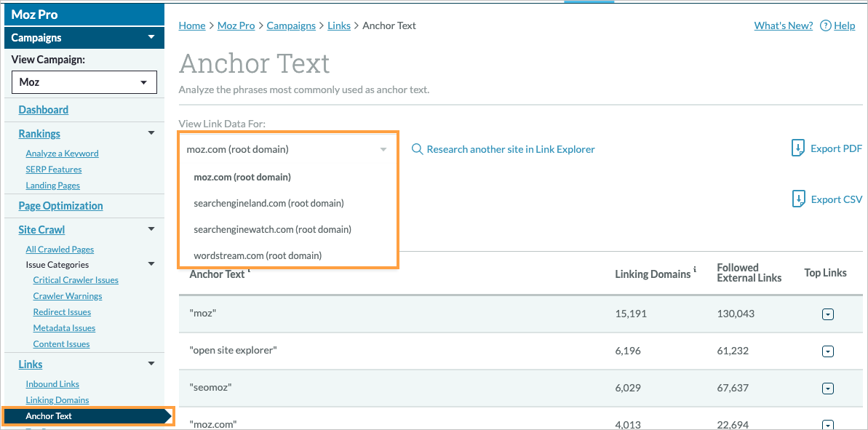The width and height of the screenshot is (868, 430).
Task: Click the sort indicator on Anchor Text header
Action: pos(248,269)
